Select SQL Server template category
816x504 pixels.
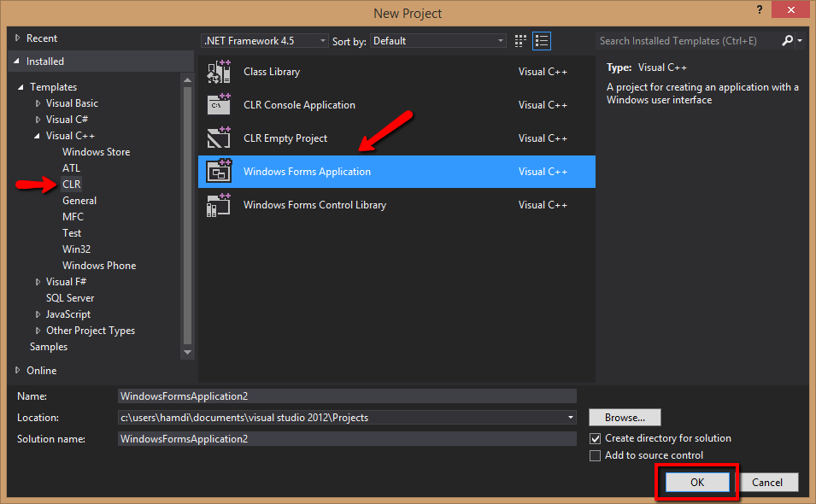70,298
